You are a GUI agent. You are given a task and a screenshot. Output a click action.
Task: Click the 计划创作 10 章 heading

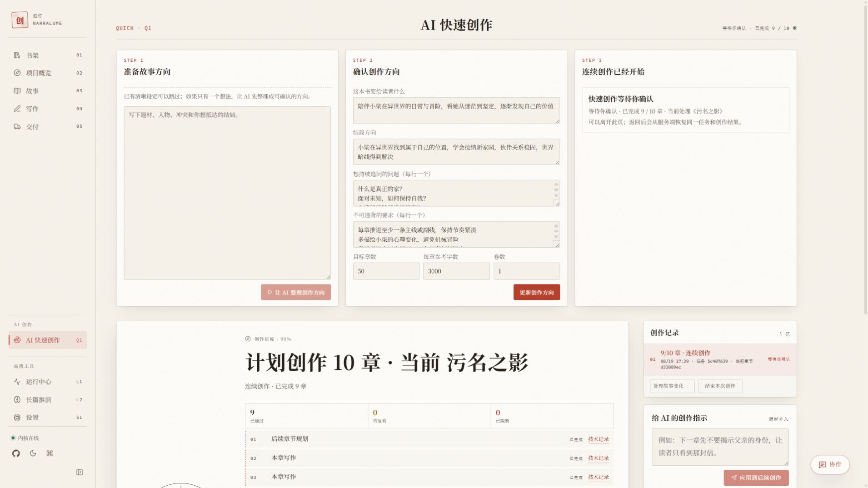click(x=386, y=363)
